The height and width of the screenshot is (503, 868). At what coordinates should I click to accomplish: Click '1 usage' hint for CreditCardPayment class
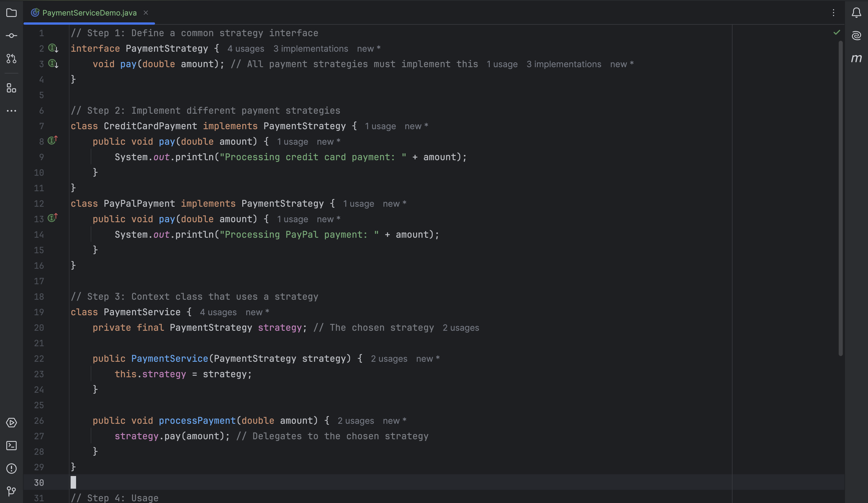click(380, 126)
